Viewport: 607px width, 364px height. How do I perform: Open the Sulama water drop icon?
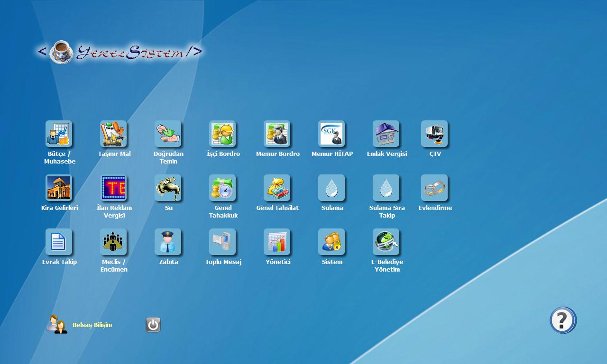(331, 188)
